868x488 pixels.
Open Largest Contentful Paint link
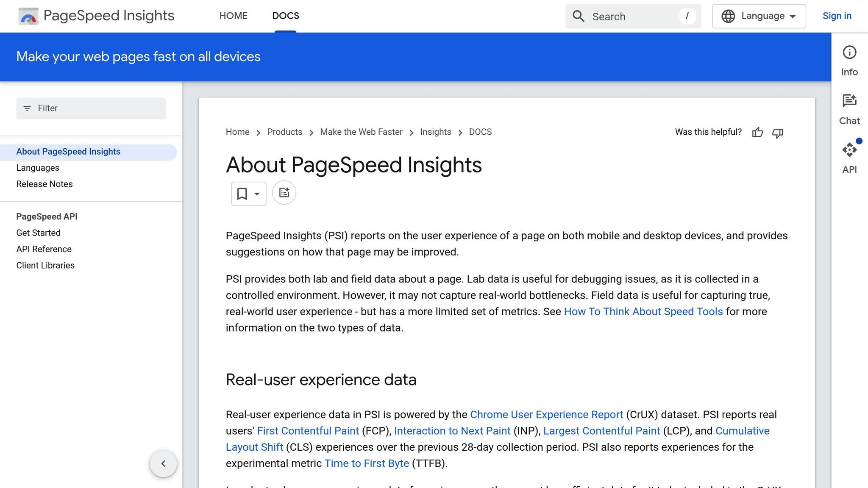pyautogui.click(x=601, y=431)
